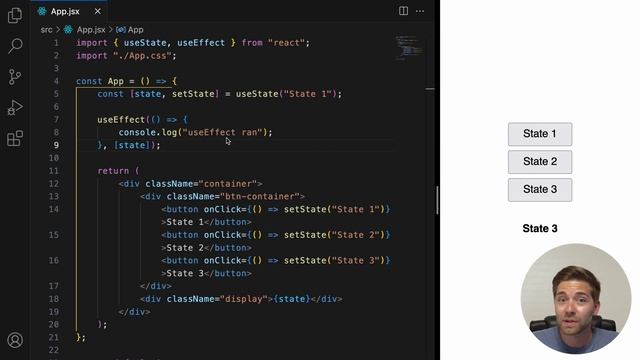The image size is (640, 360).
Task: Click the presenter webcam circle
Action: click(576, 299)
